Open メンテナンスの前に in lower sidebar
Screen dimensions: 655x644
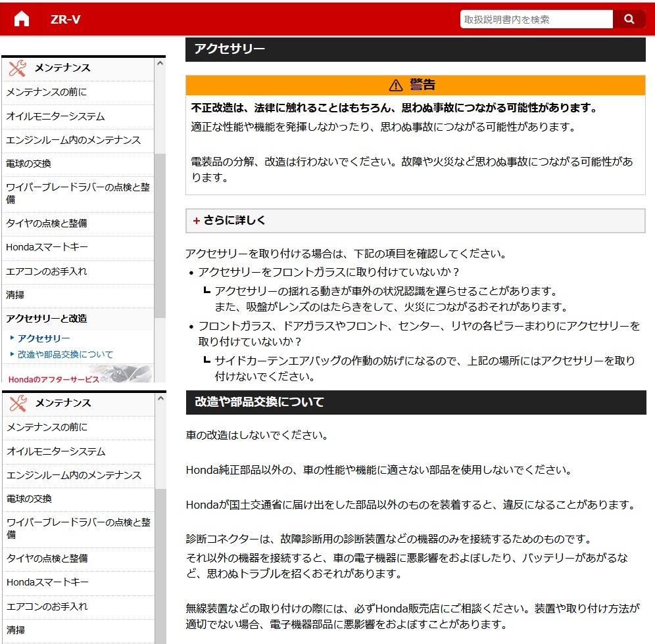78,427
